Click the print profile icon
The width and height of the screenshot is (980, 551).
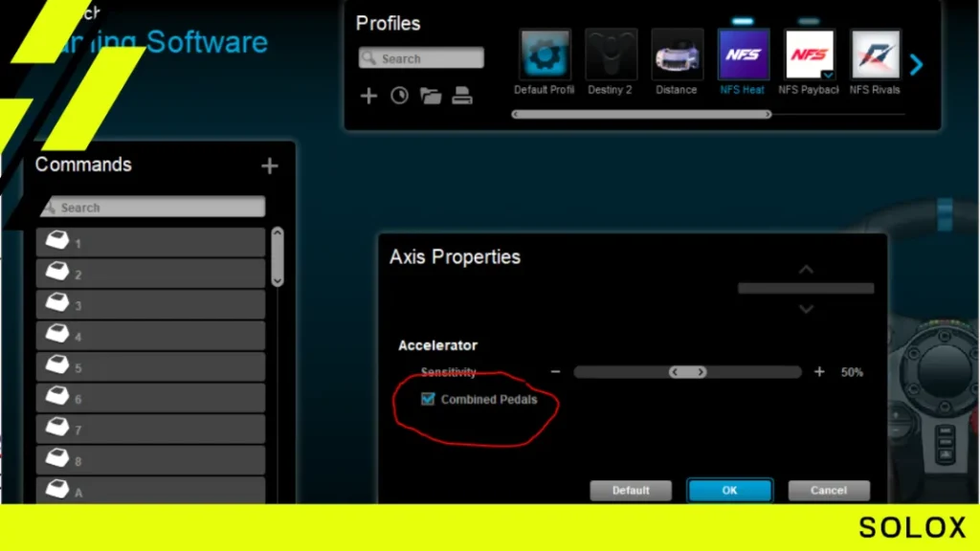tap(462, 96)
